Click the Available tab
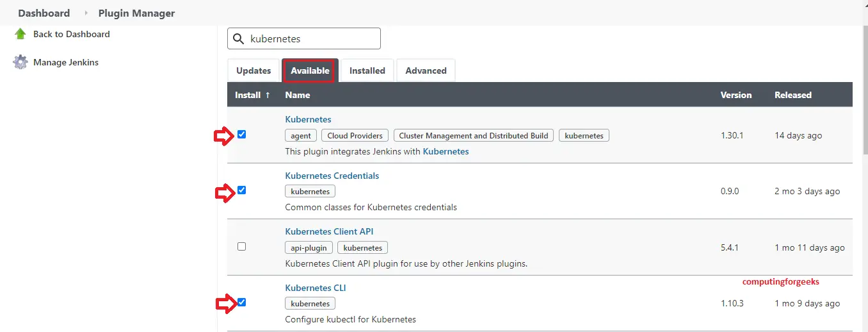Image resolution: width=868 pixels, height=332 pixels. point(310,71)
